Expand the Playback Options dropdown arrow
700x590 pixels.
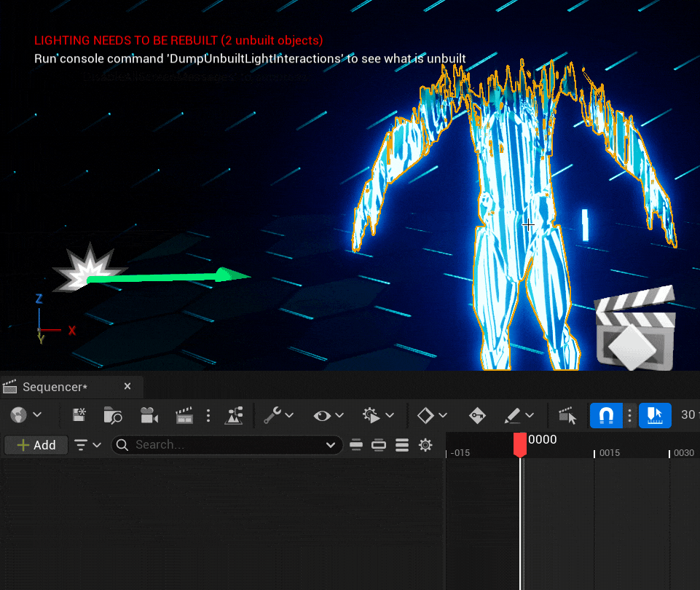(x=390, y=415)
